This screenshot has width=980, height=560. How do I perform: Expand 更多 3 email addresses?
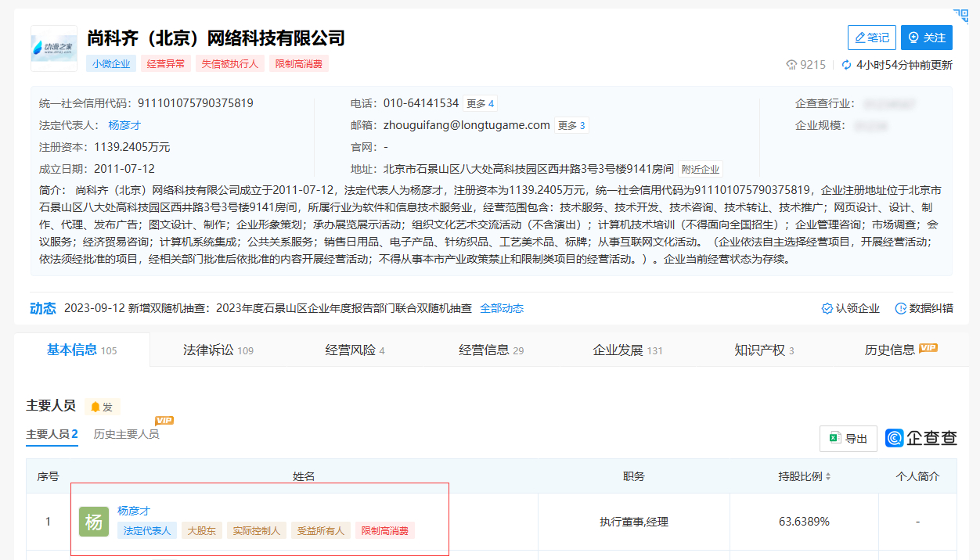(x=571, y=125)
